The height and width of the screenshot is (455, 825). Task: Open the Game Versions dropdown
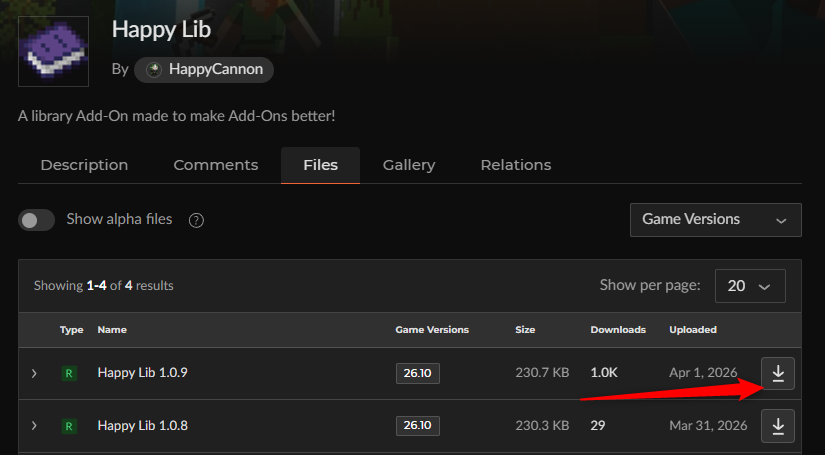[716, 220]
